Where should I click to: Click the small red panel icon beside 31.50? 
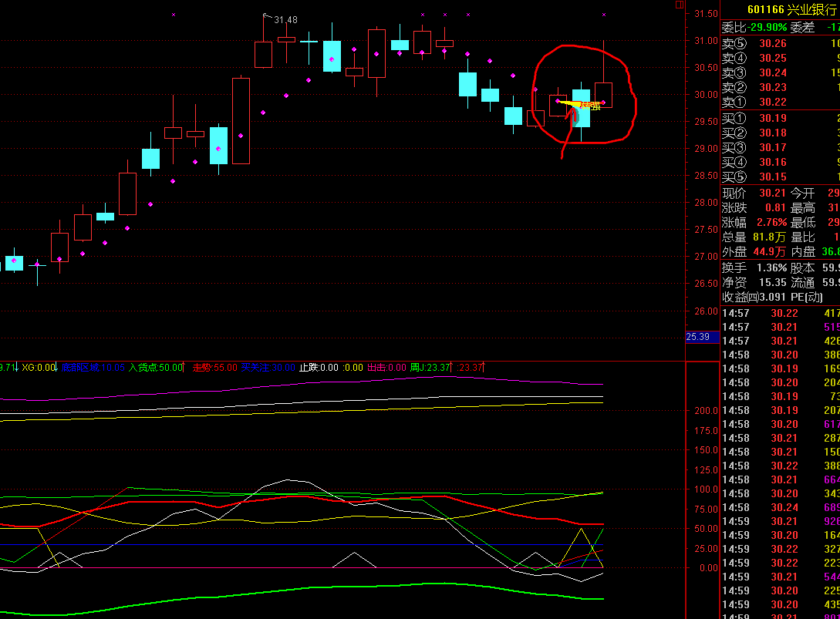click(680, 5)
